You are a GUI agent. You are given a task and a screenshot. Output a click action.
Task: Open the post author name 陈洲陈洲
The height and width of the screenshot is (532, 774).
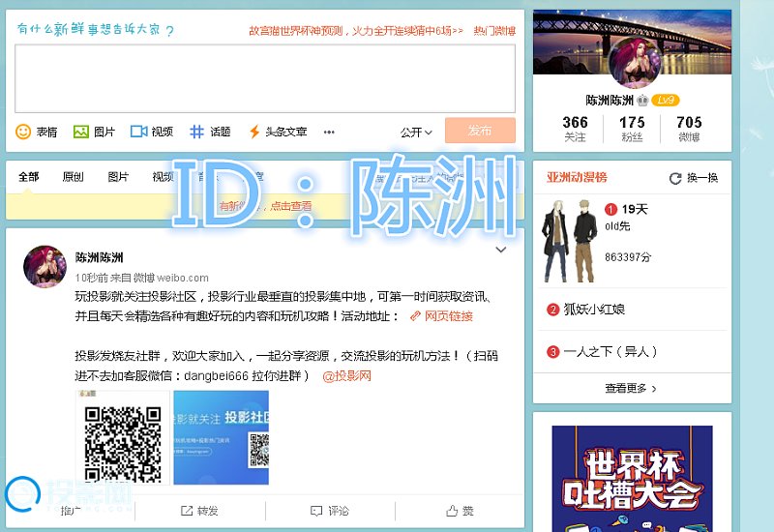(100, 257)
